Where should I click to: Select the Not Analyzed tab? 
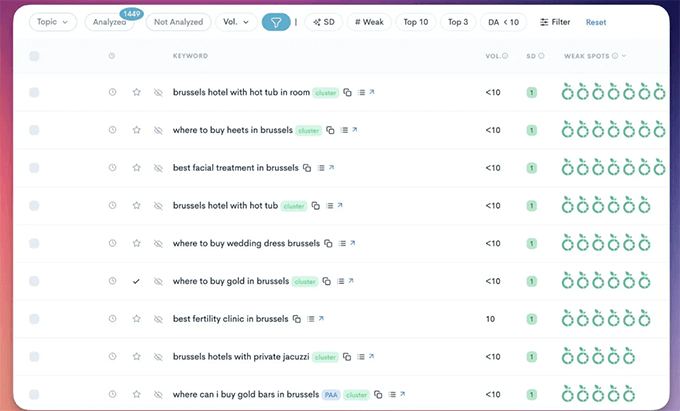179,22
